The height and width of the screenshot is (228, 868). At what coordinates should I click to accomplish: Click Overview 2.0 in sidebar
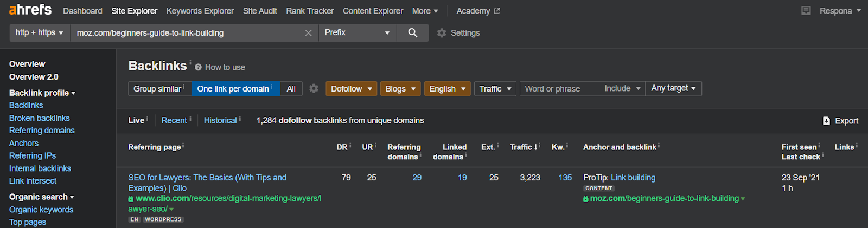[34, 77]
